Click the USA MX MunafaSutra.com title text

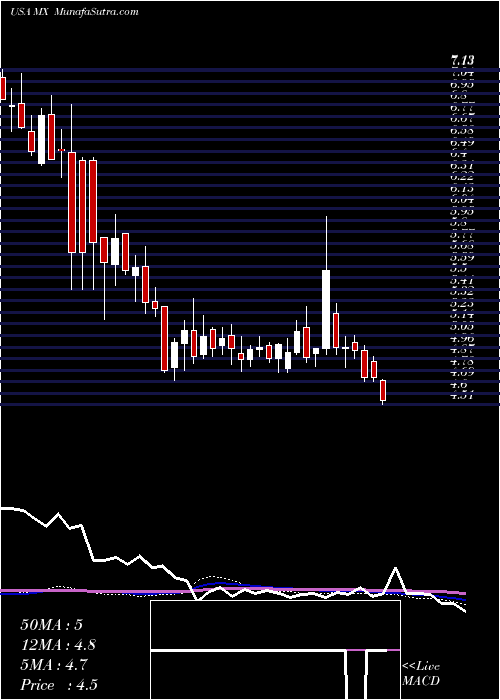[x=74, y=12]
